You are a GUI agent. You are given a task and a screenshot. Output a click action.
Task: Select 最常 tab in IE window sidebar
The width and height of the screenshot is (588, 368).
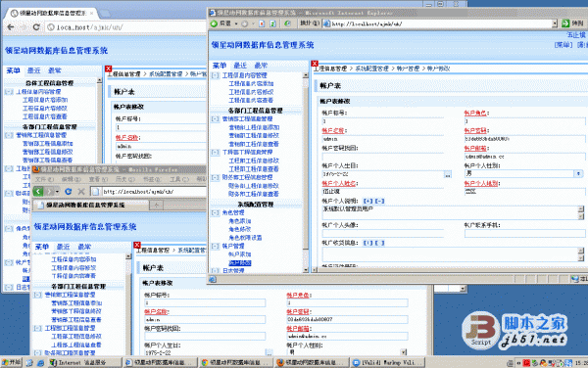261,66
